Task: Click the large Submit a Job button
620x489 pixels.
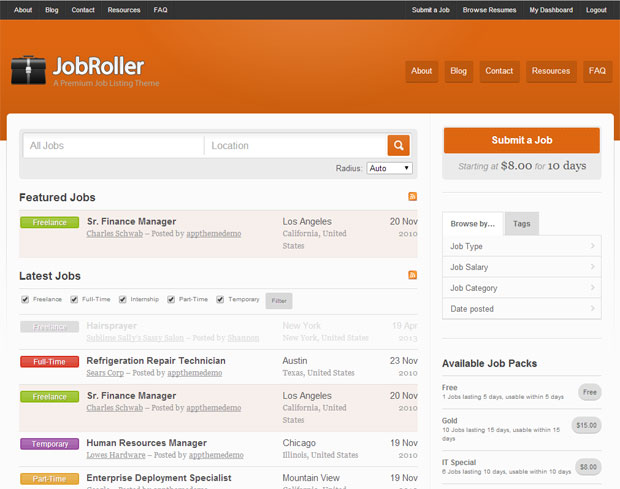Action: tap(522, 140)
